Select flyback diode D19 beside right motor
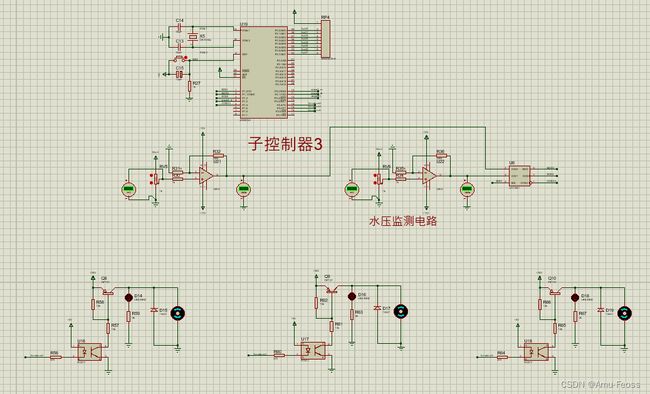This screenshot has height=394, width=650. tap(601, 310)
